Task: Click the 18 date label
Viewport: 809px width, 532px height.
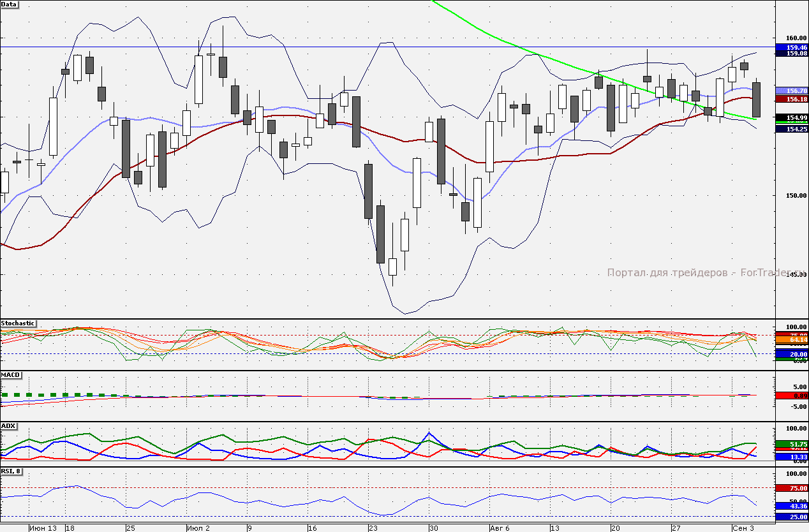Action: [70, 528]
